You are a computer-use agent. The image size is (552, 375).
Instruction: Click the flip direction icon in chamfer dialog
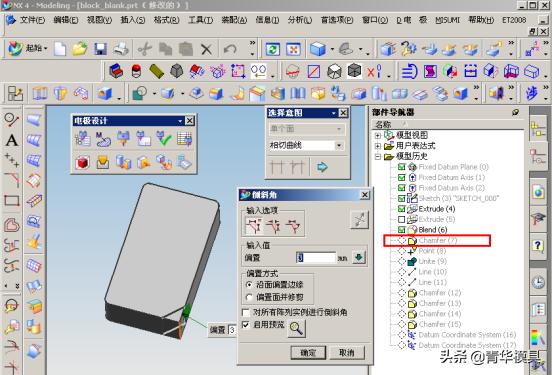tap(359, 220)
